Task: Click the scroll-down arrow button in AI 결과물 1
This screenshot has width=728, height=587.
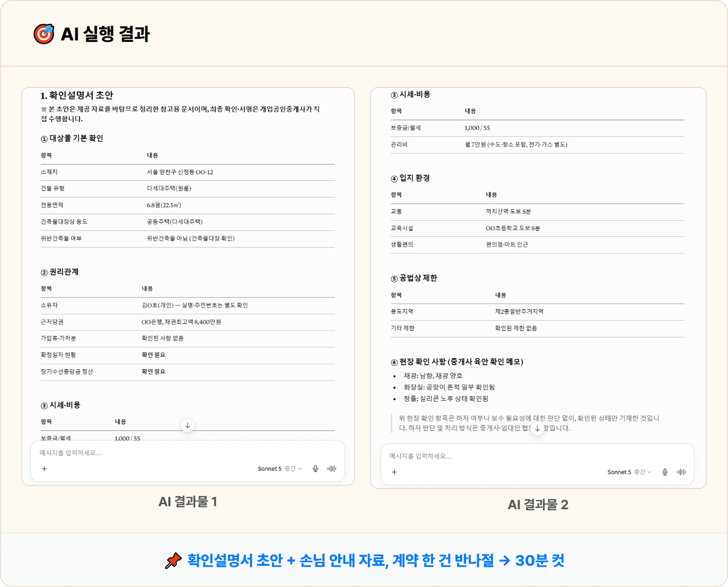Action: pyautogui.click(x=188, y=425)
